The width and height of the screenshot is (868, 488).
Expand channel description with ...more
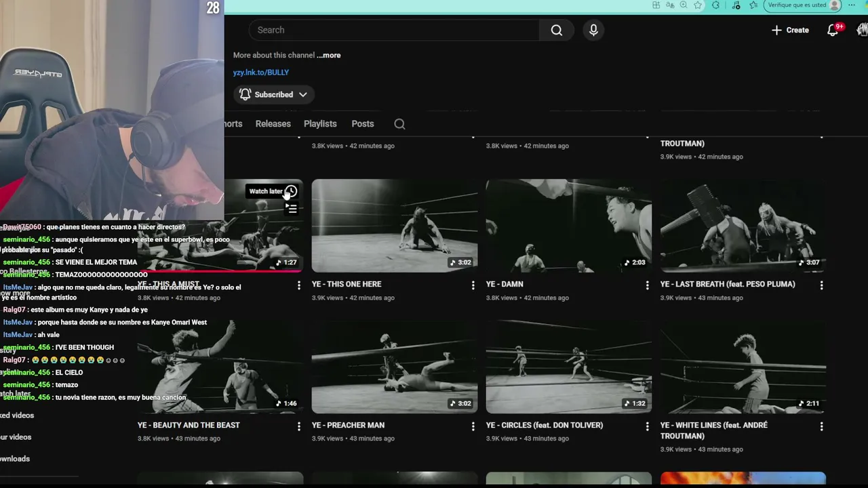[x=329, y=56]
